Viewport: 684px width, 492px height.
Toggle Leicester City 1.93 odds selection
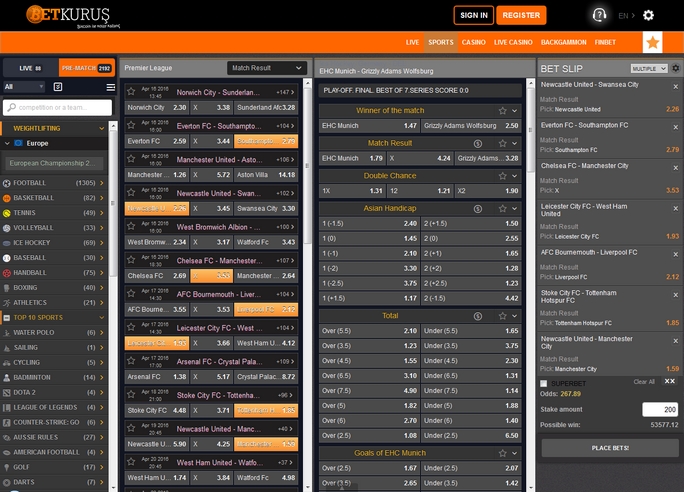coord(157,343)
